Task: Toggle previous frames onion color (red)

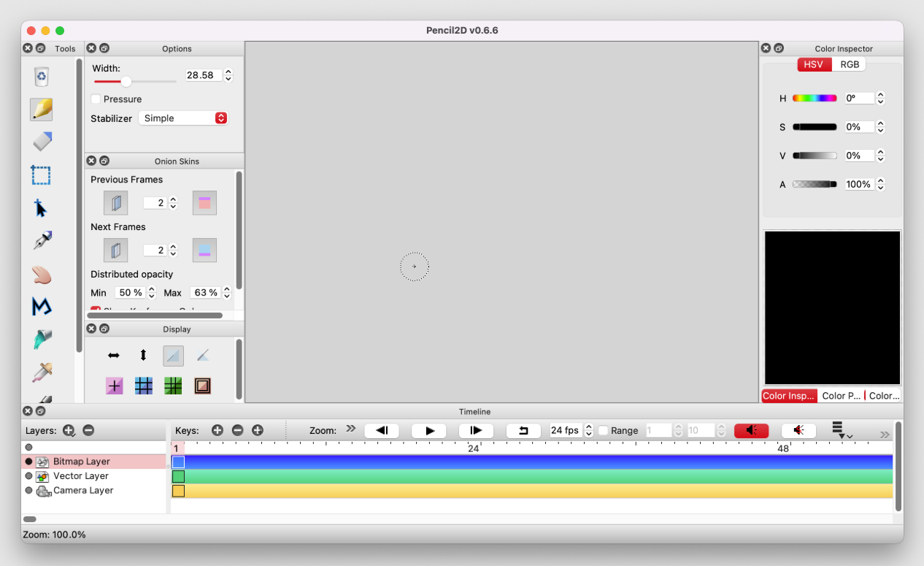Action: [204, 203]
